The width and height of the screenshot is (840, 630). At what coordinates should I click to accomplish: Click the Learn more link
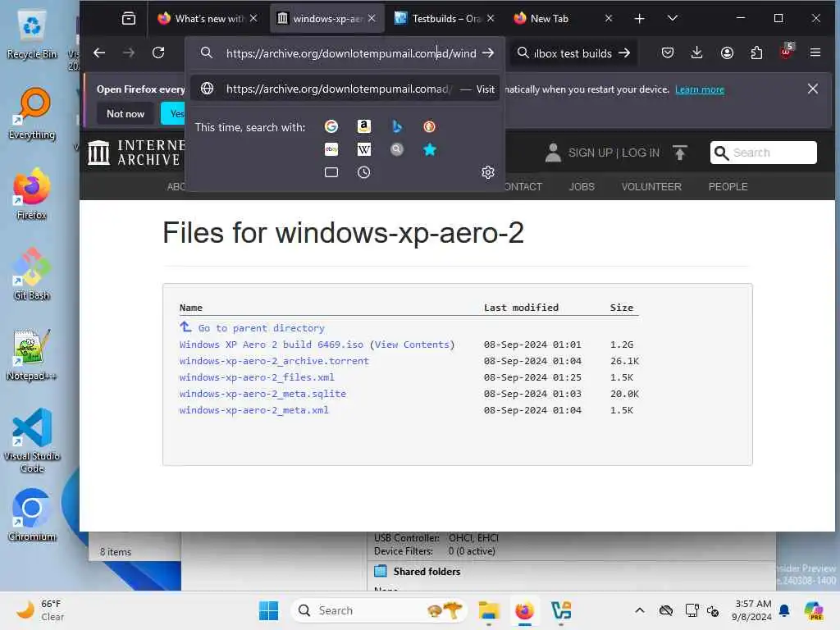click(699, 89)
